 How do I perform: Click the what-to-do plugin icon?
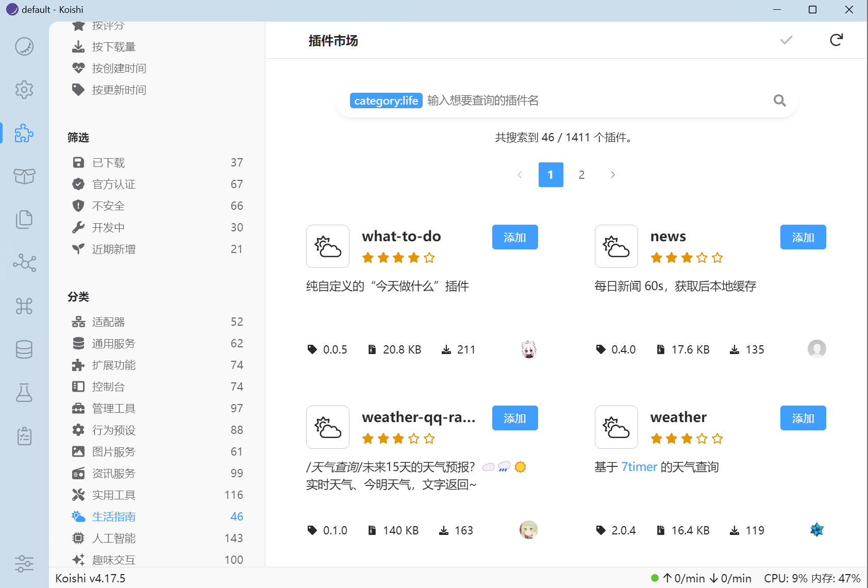[x=328, y=246]
